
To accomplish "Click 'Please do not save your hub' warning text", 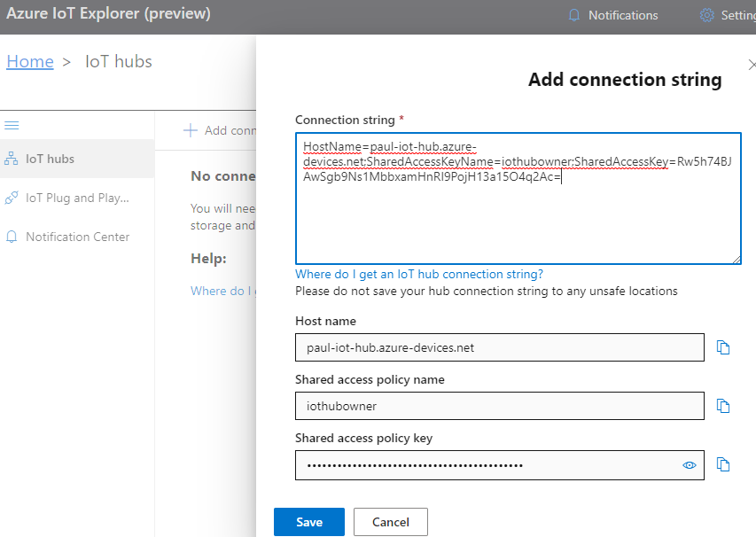I will (486, 291).
